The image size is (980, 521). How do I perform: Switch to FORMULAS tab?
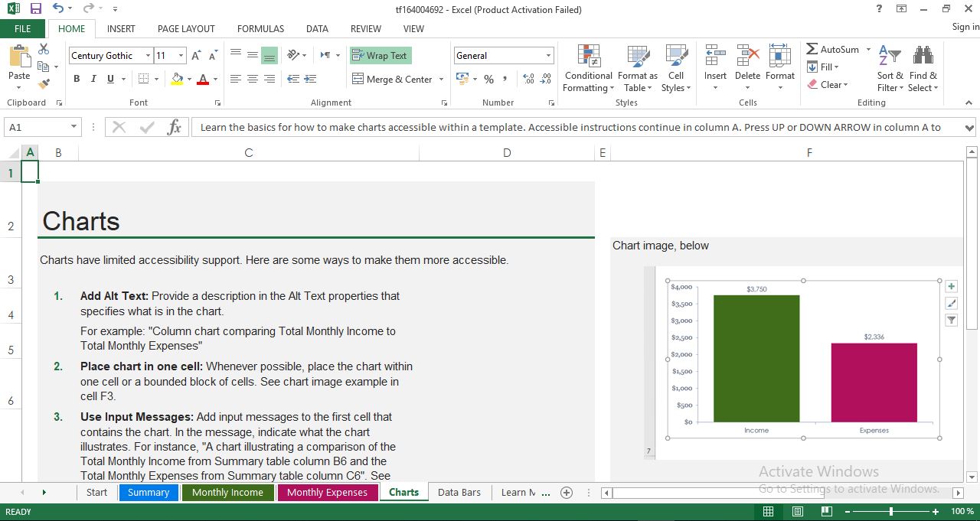pyautogui.click(x=260, y=29)
